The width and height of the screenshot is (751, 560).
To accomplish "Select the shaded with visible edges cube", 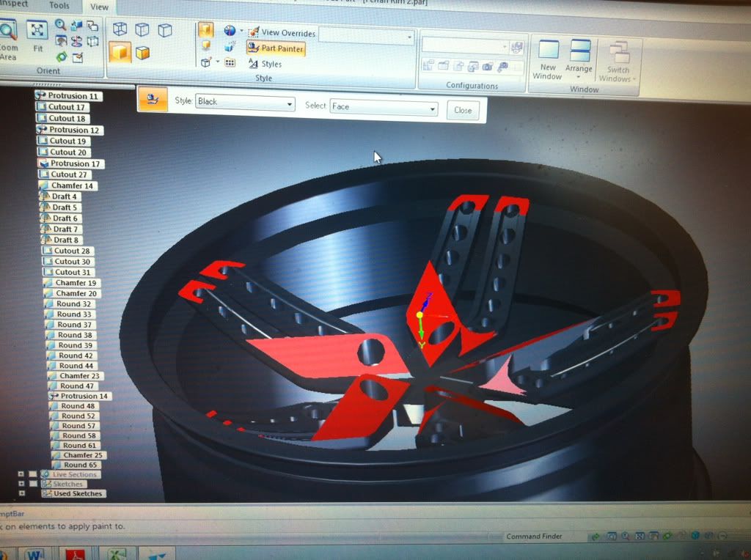I will coord(119,53).
